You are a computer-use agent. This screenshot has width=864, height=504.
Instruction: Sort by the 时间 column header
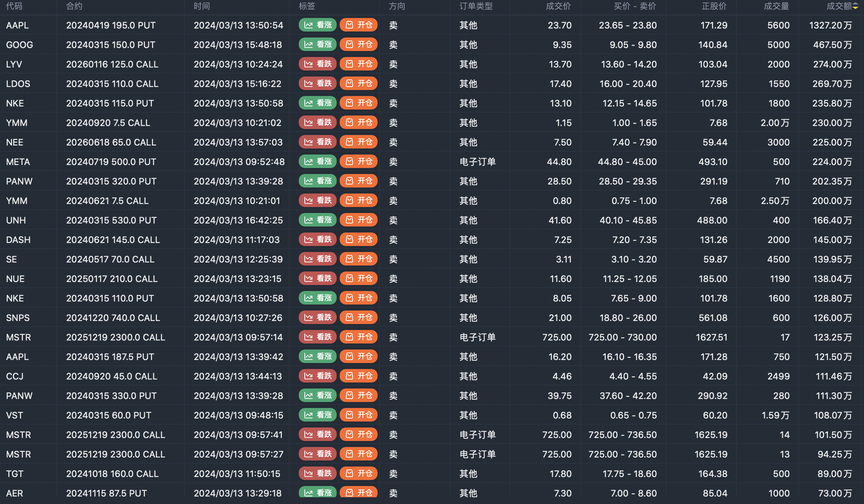[x=202, y=6]
